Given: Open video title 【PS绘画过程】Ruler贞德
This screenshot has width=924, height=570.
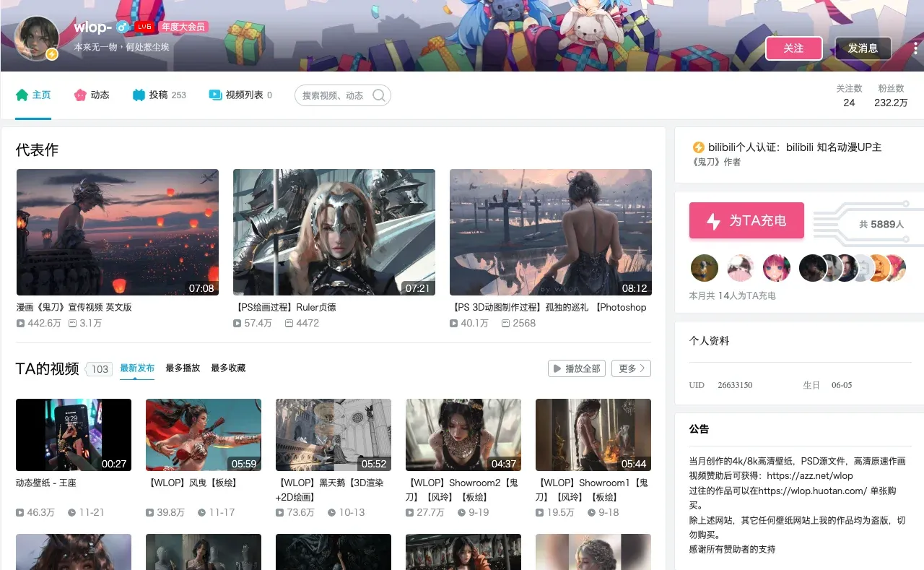Looking at the screenshot, I should pos(284,308).
